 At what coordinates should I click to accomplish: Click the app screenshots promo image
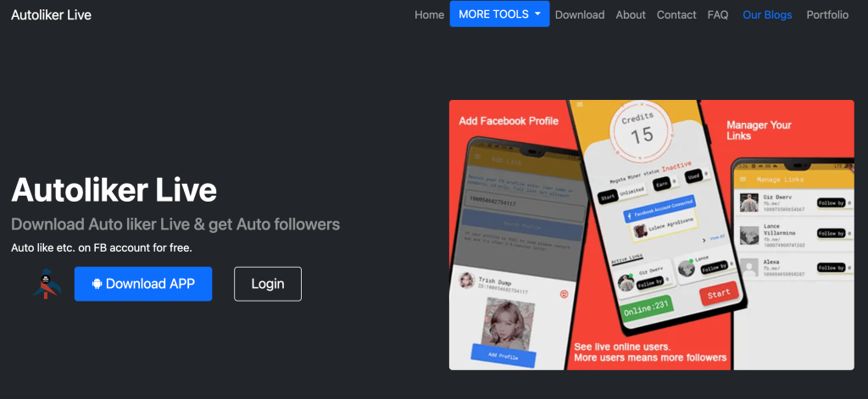pyautogui.click(x=652, y=235)
